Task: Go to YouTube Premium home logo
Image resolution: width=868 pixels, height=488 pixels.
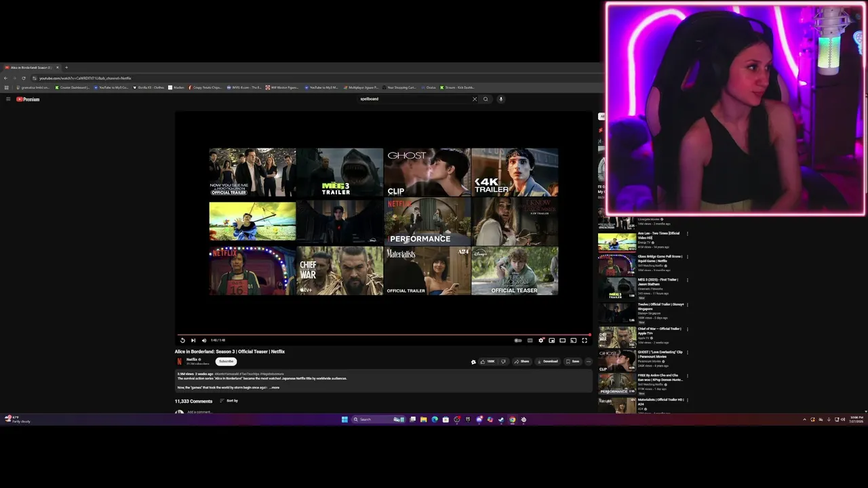Action: [x=28, y=99]
